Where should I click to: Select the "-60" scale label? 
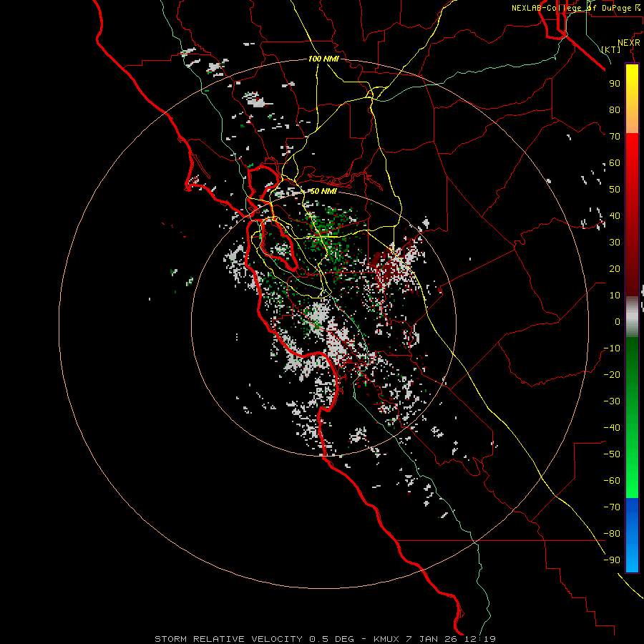pyautogui.click(x=612, y=481)
